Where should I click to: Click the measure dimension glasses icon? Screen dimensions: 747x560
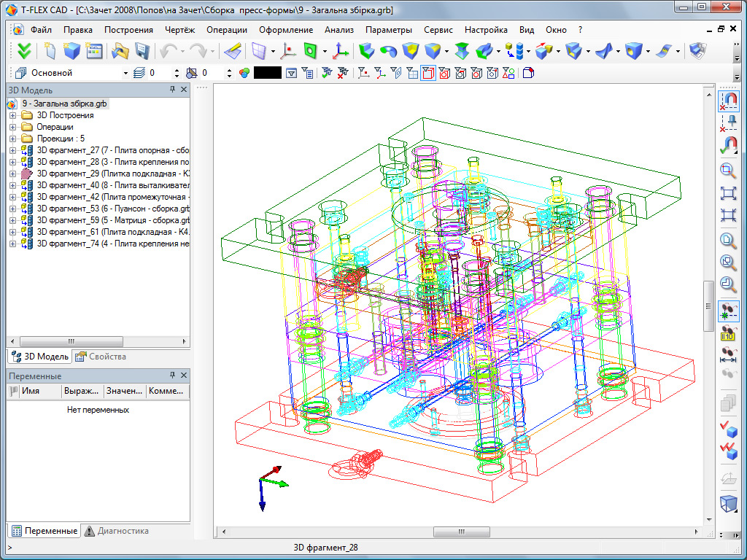[728, 356]
